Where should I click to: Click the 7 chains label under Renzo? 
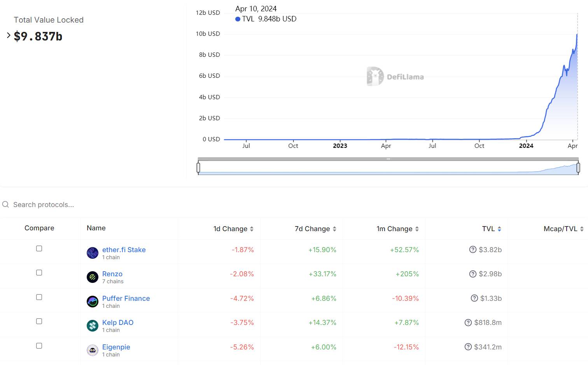pos(113,281)
